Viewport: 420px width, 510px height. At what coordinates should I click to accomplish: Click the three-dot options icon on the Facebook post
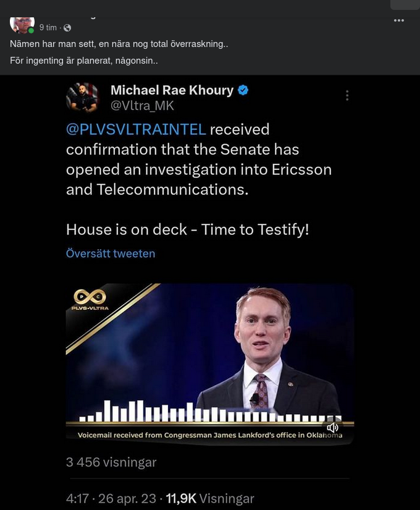pos(399,20)
